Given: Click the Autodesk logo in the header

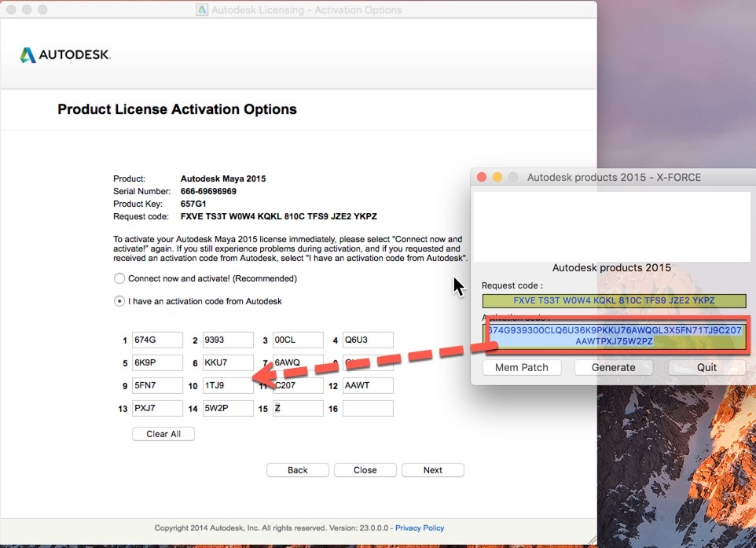Looking at the screenshot, I should pyautogui.click(x=65, y=54).
